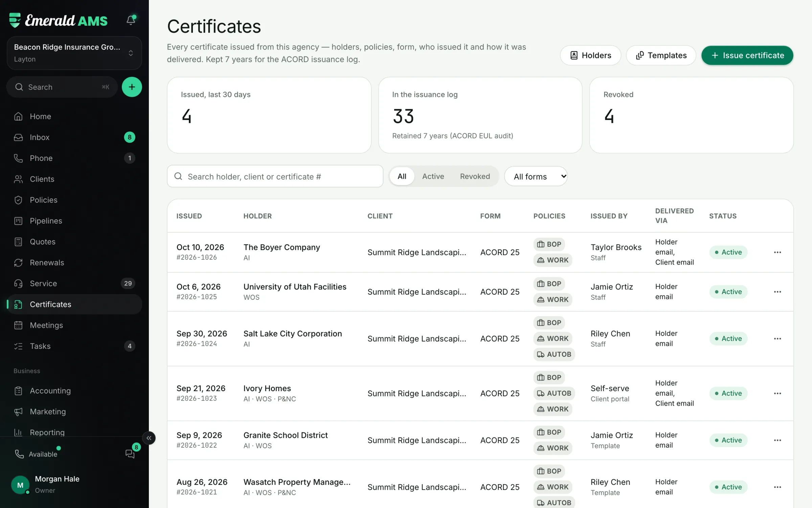Navigate to Service in sidebar
The height and width of the screenshot is (508, 812).
74,283
